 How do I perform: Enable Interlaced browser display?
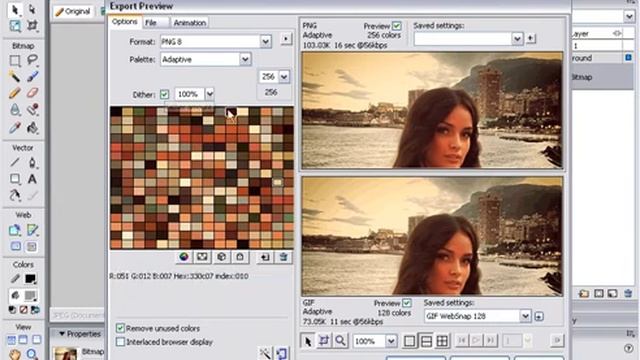120,342
